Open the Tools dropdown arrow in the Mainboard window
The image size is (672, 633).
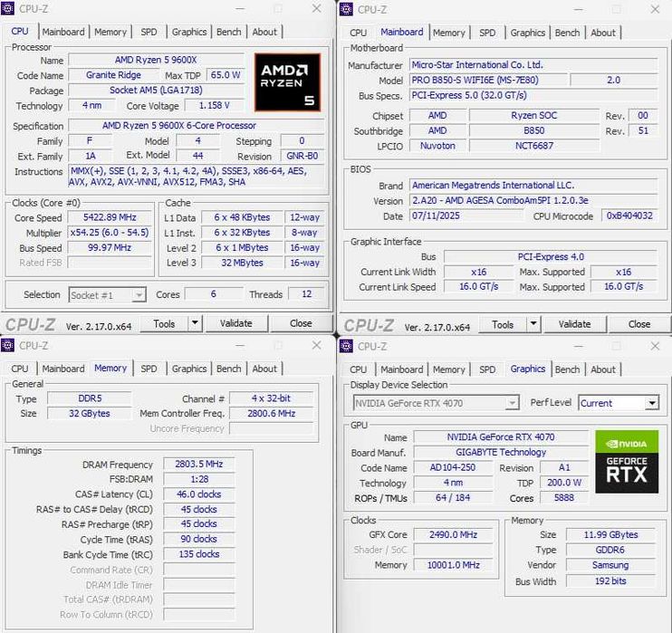click(533, 323)
